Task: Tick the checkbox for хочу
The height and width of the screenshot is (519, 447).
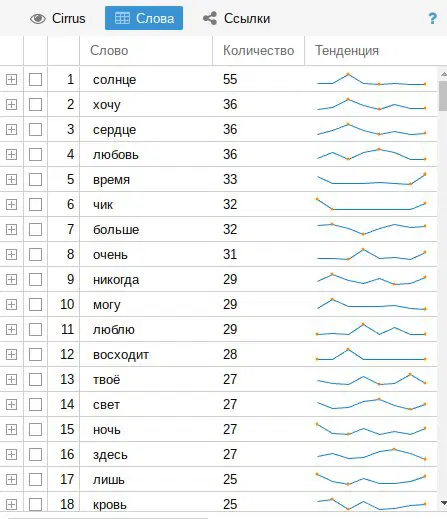Action: (35, 105)
